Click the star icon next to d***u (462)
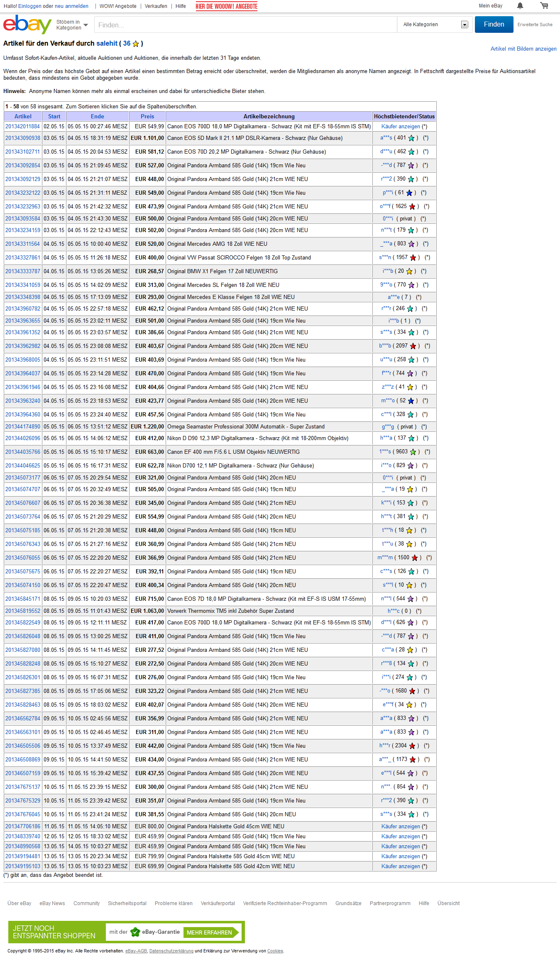The height and width of the screenshot is (974, 560). click(x=411, y=152)
